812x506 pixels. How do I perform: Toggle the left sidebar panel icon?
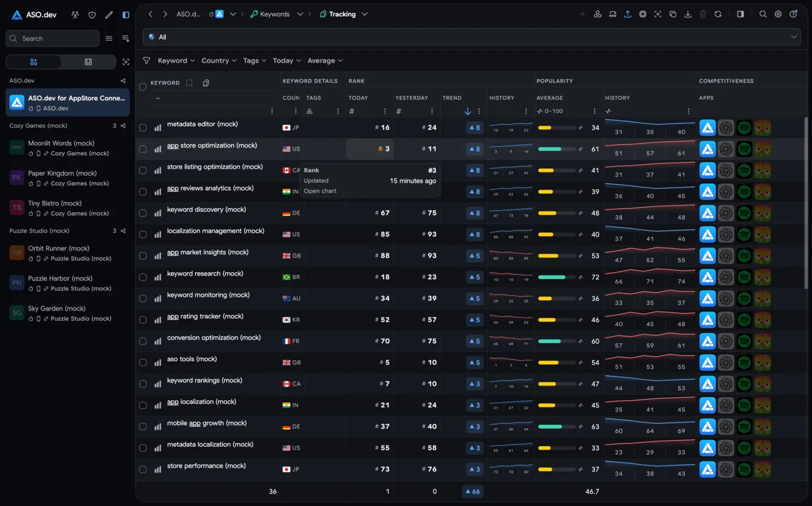click(x=126, y=15)
